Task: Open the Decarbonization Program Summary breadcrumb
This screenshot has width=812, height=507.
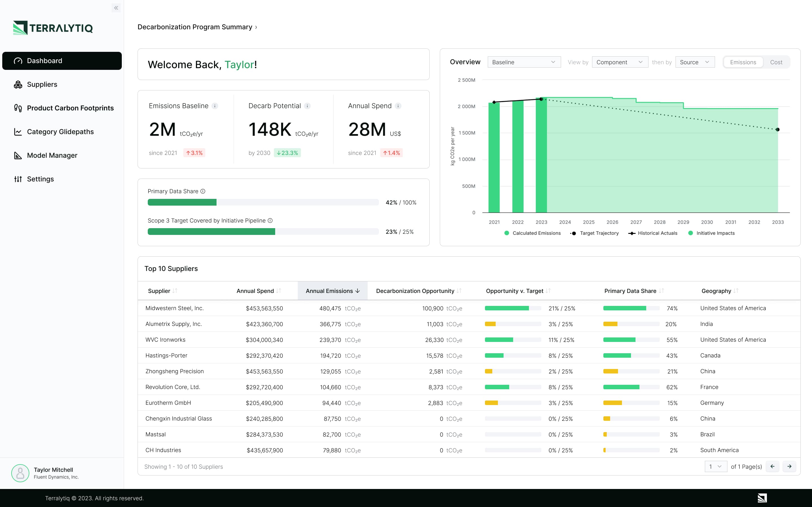Action: [x=194, y=27]
